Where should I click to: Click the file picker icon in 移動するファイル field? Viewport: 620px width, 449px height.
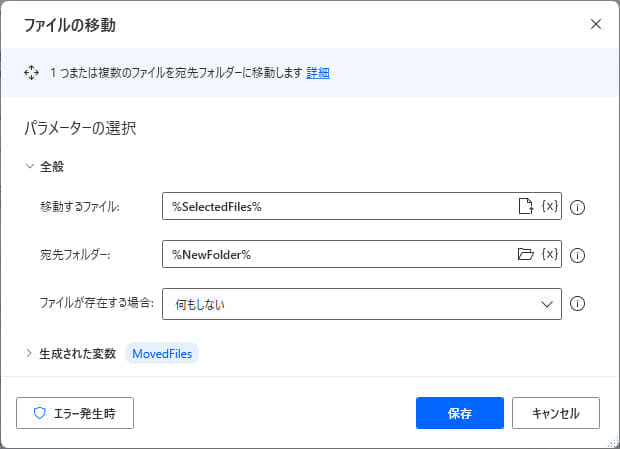click(525, 206)
